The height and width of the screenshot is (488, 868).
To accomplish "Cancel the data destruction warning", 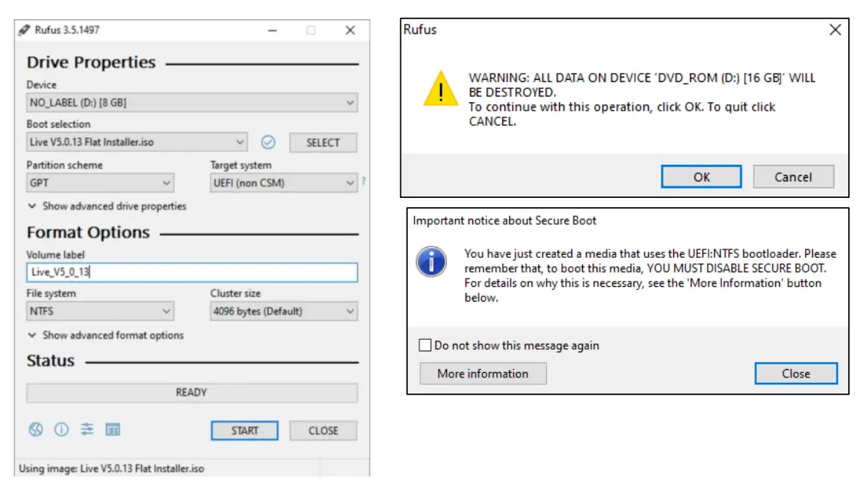I will click(794, 176).
